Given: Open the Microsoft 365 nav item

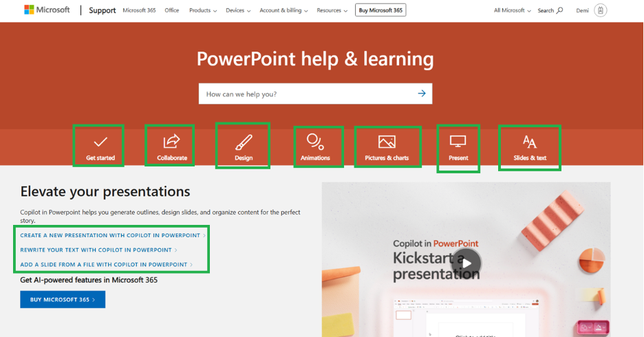Looking at the screenshot, I should (139, 10).
